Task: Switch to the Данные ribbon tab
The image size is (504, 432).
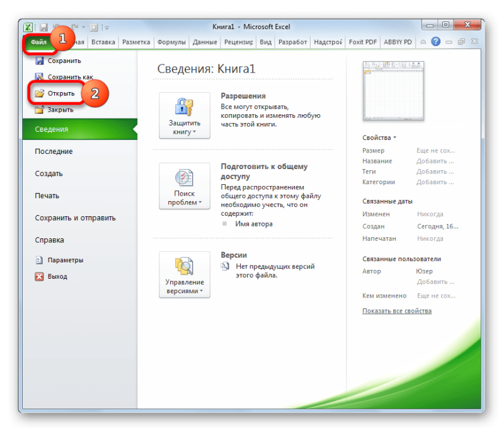Action: 205,42
